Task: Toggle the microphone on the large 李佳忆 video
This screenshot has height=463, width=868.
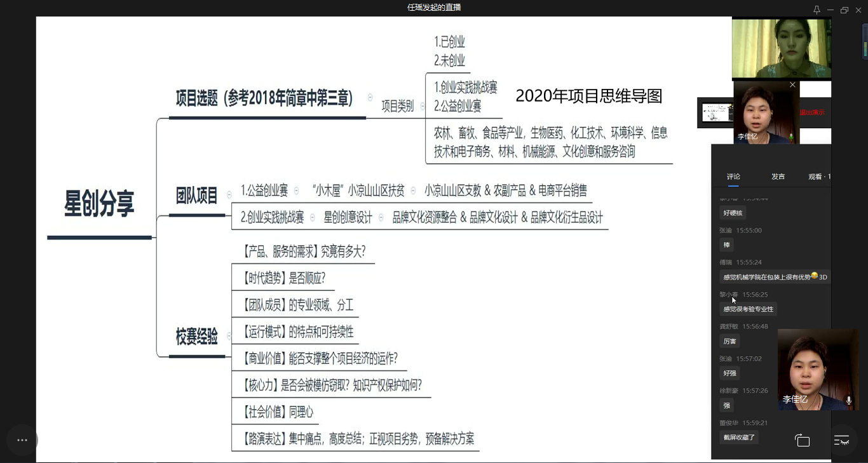Action: click(848, 400)
